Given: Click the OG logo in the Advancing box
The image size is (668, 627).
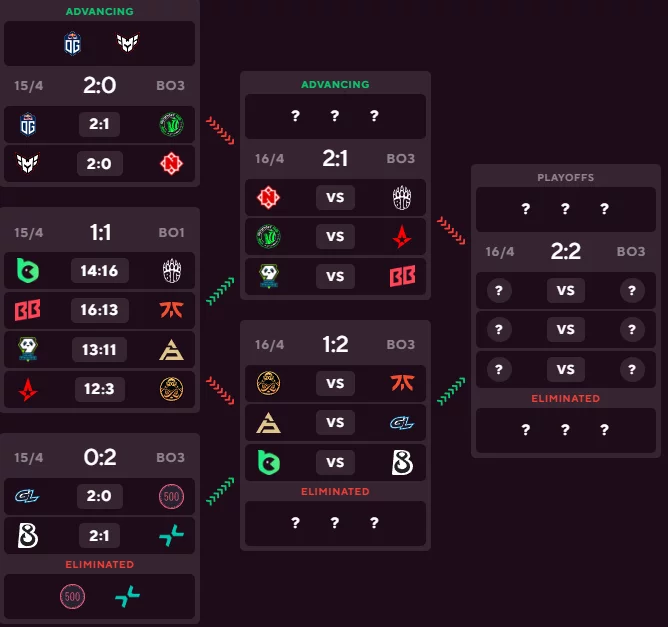Looking at the screenshot, I should point(72,43).
